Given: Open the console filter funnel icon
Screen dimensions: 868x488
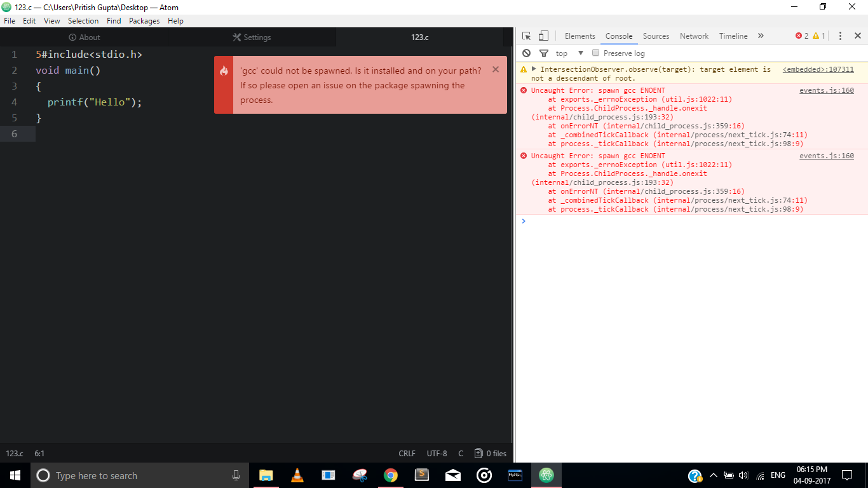Looking at the screenshot, I should click(544, 53).
